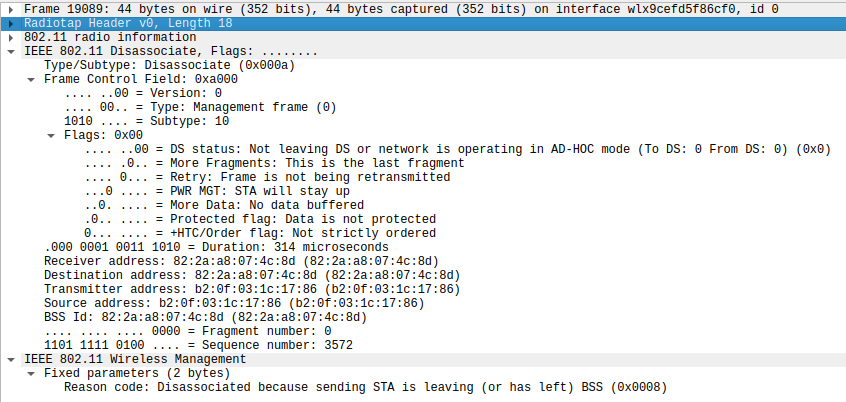Expand the Frame 19089 row

11,9
